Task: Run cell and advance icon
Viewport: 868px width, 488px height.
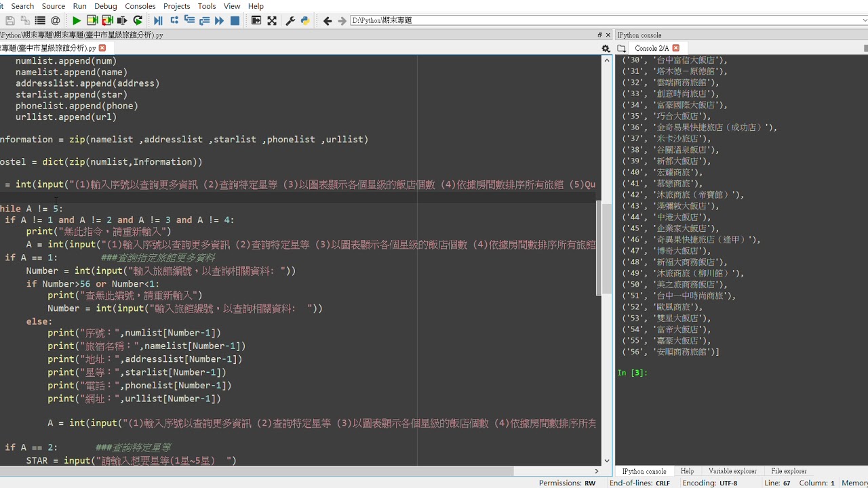Action: pyautogui.click(x=107, y=21)
